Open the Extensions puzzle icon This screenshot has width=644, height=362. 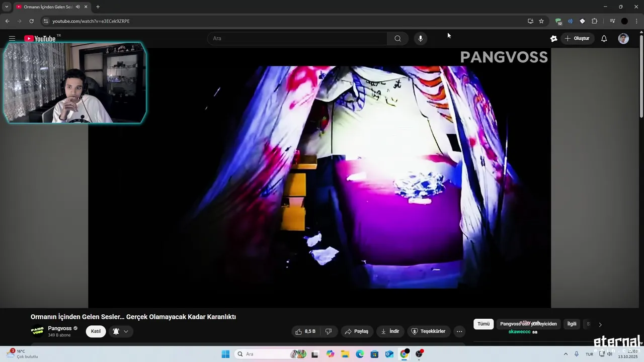(594, 21)
